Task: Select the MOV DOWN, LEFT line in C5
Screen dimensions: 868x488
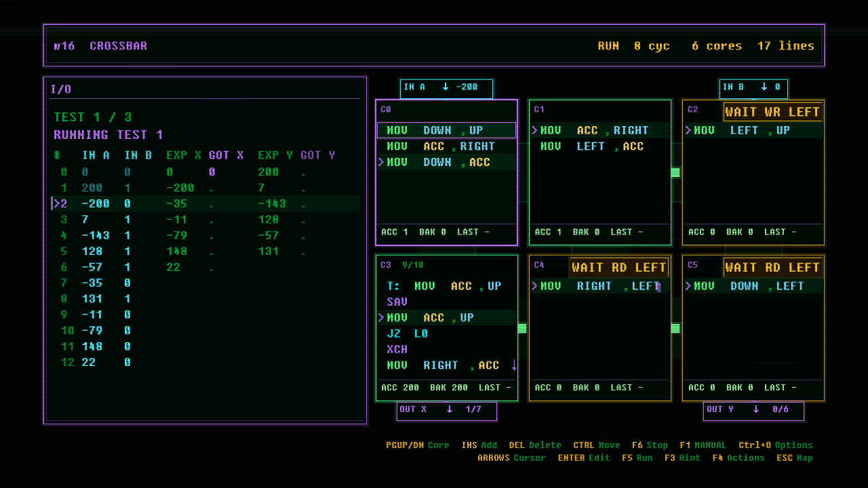Action: 753,286
